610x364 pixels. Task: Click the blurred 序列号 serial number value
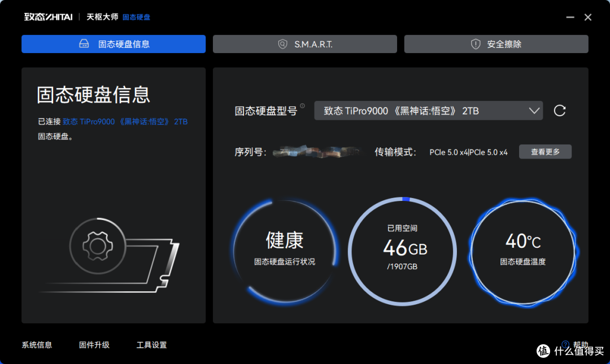click(316, 152)
